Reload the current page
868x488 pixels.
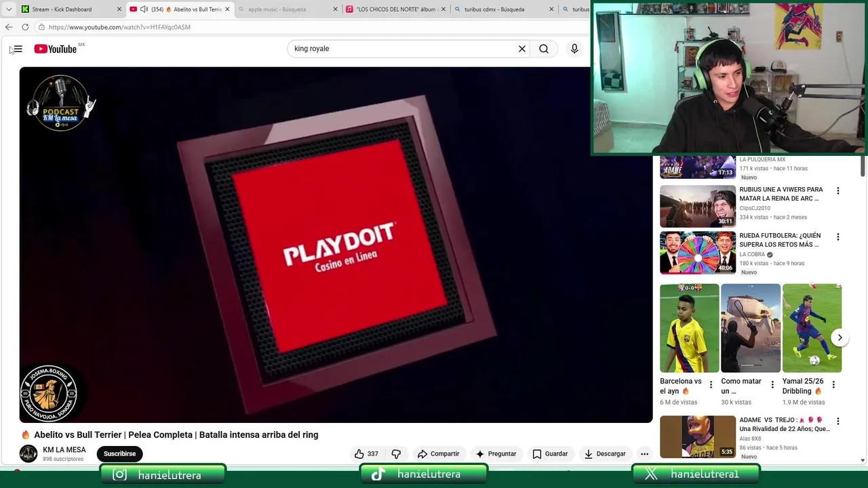coord(25,27)
